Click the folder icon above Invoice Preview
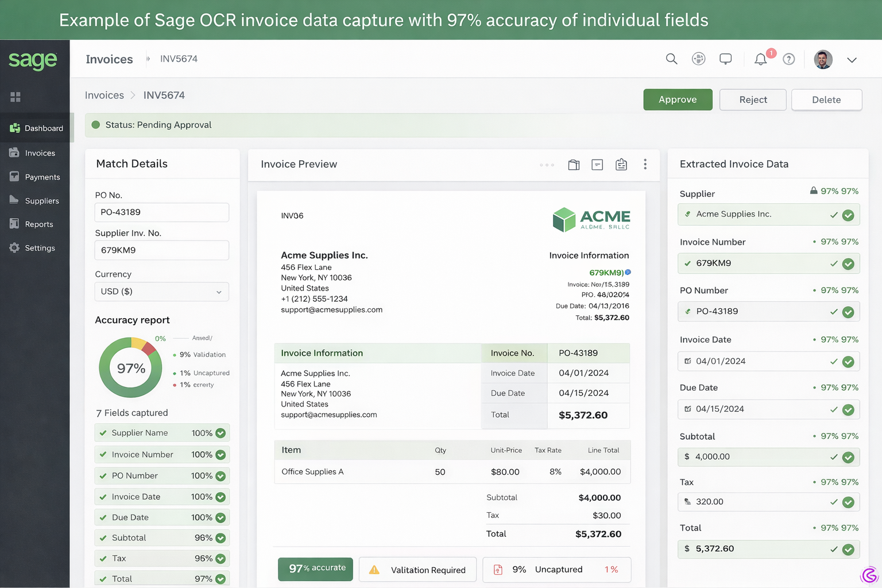This screenshot has width=882, height=588. coord(573,165)
